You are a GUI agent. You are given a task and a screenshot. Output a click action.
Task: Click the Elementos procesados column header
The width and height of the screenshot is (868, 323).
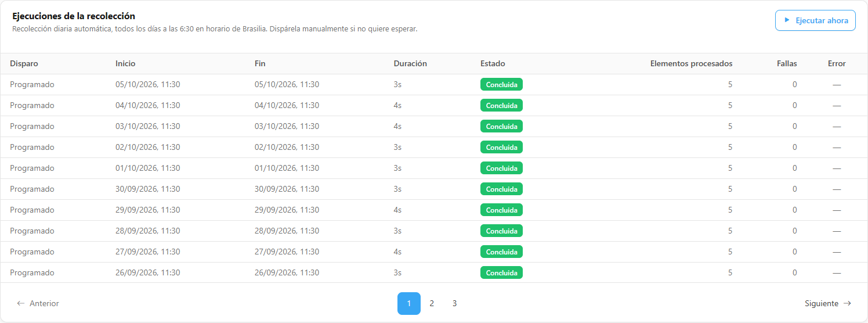pyautogui.click(x=691, y=63)
